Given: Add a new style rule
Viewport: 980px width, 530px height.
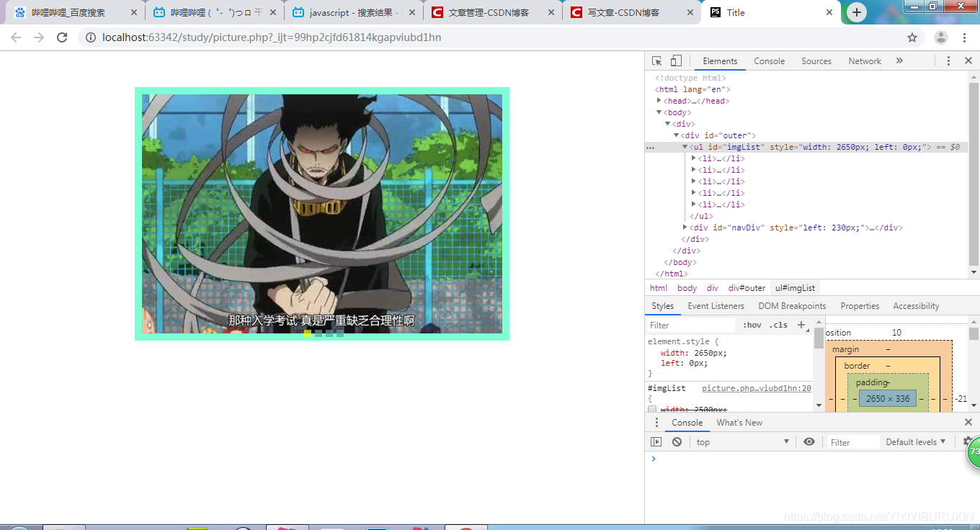Looking at the screenshot, I should click(801, 325).
